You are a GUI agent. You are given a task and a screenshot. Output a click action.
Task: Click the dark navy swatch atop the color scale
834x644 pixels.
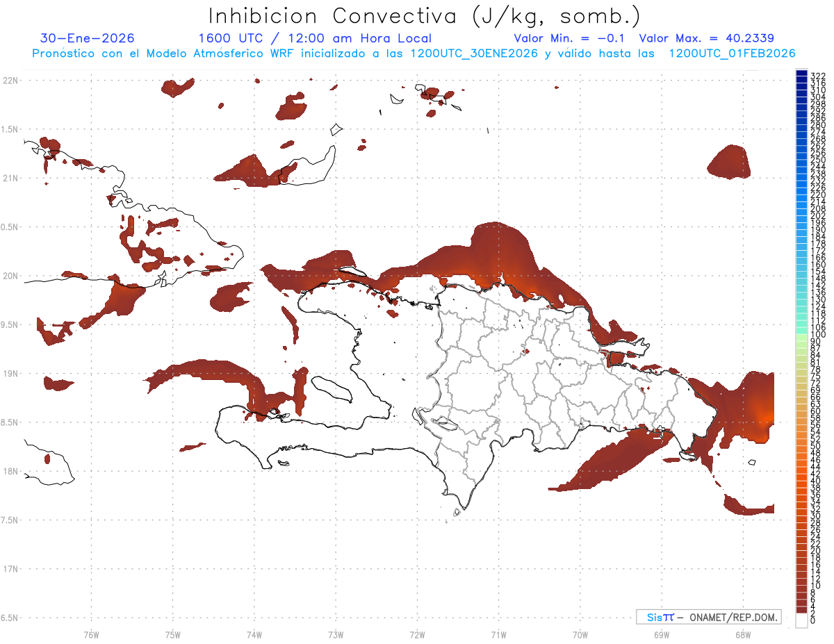[801, 74]
